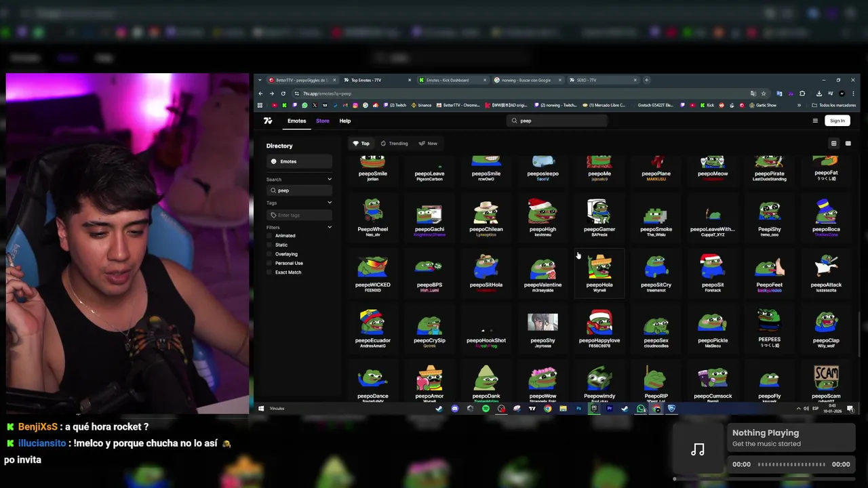Viewport: 868px width, 488px height.
Task: Open the Help header link
Action: [345, 121]
